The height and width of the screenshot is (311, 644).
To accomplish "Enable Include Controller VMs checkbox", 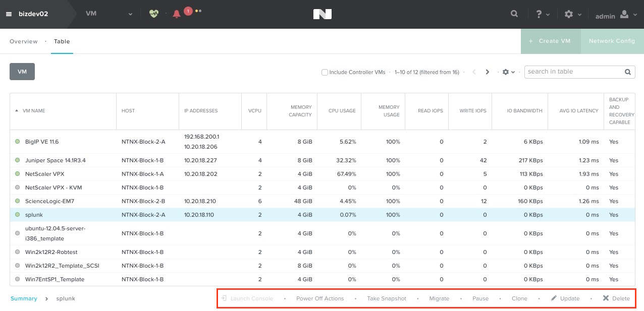I will pyautogui.click(x=325, y=72).
